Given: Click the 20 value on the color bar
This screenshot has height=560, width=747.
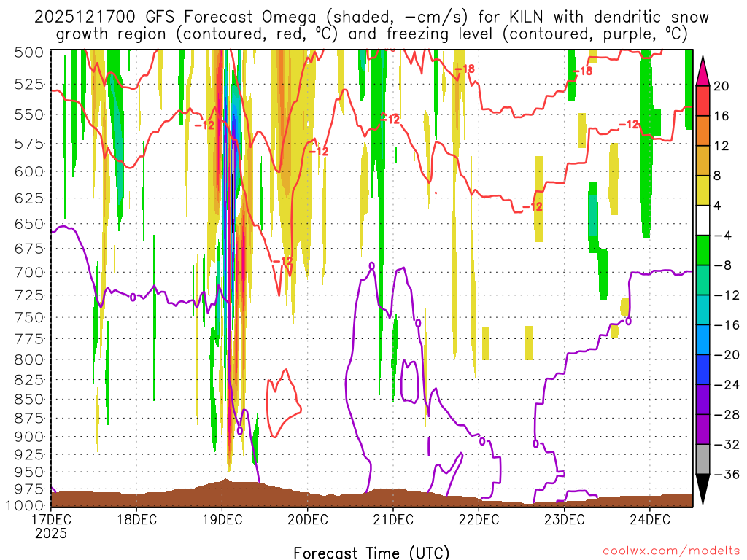Looking at the screenshot, I should [721, 86].
